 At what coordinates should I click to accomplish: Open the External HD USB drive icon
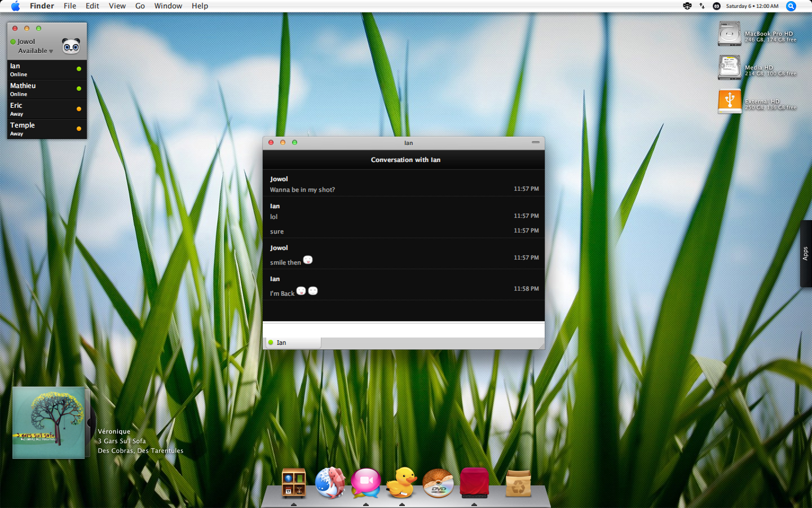click(729, 102)
